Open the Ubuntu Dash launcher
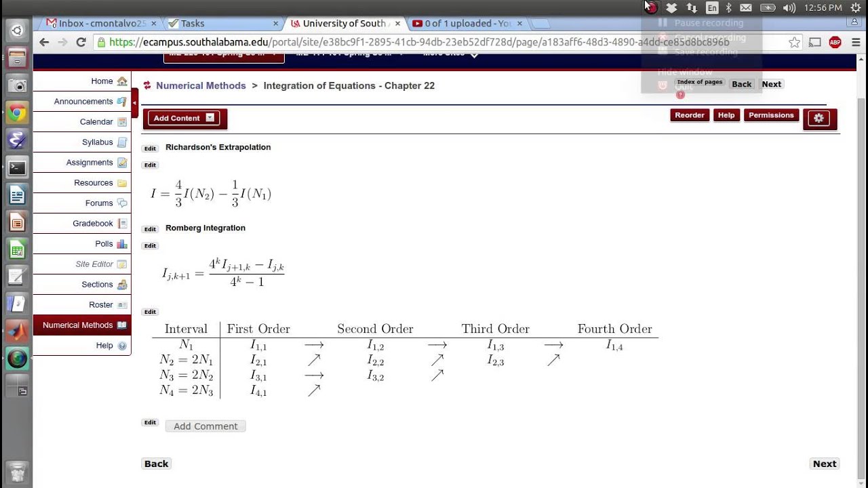Image resolution: width=868 pixels, height=488 pixels. coord(17,30)
